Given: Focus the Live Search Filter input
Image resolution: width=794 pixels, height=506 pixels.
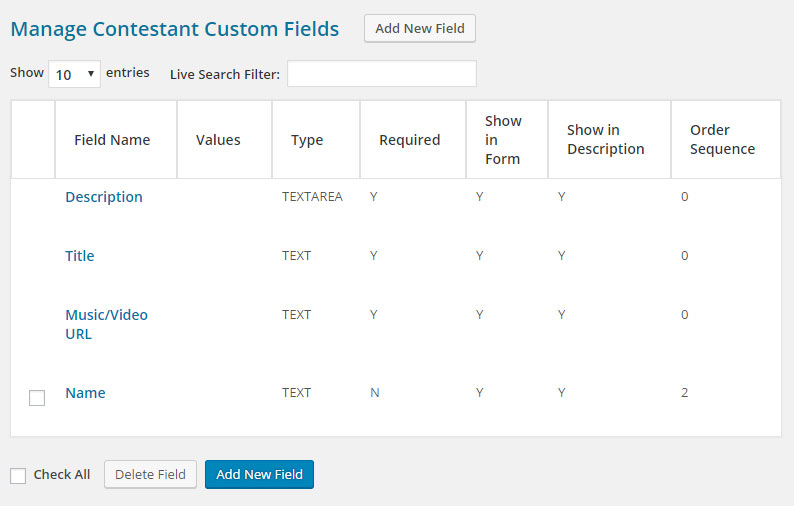Looking at the screenshot, I should (x=382, y=73).
